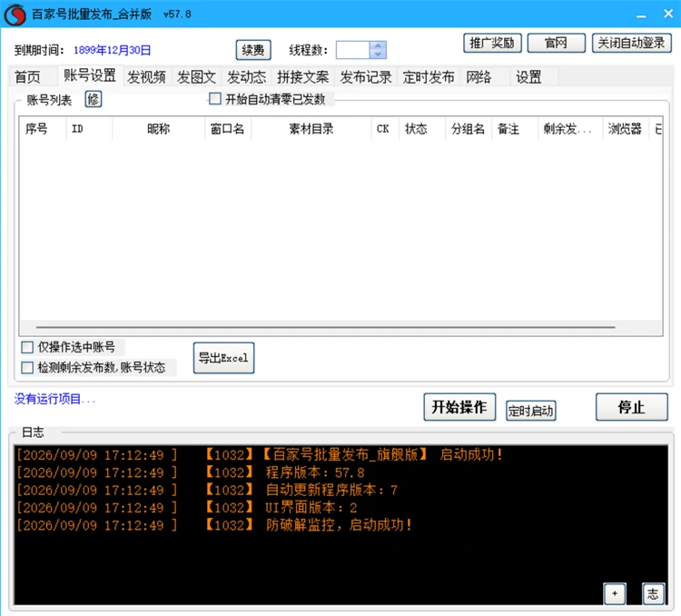681x616 pixels.
Task: Toggle 仅操作选中账号 checkbox
Action: [x=27, y=347]
